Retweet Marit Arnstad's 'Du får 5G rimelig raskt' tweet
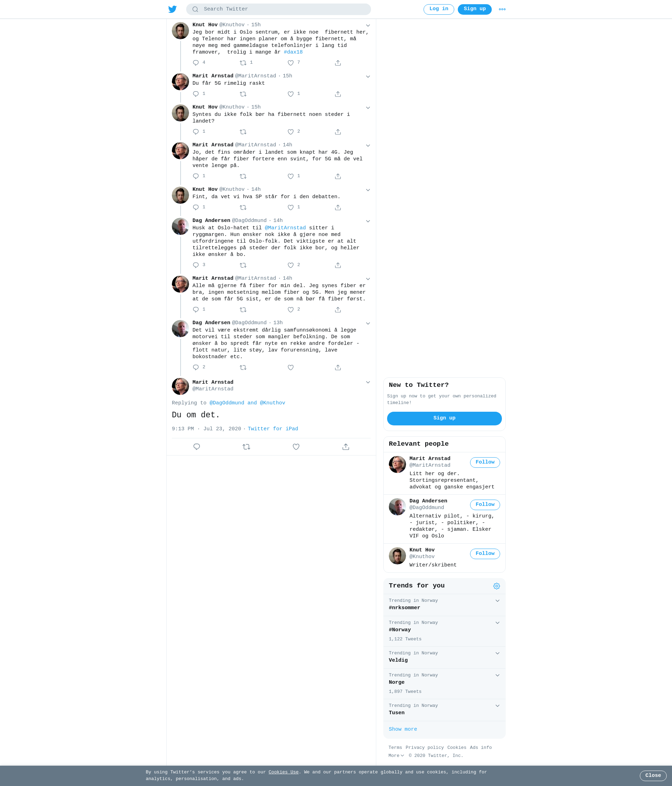This screenshot has height=786, width=672. (243, 94)
